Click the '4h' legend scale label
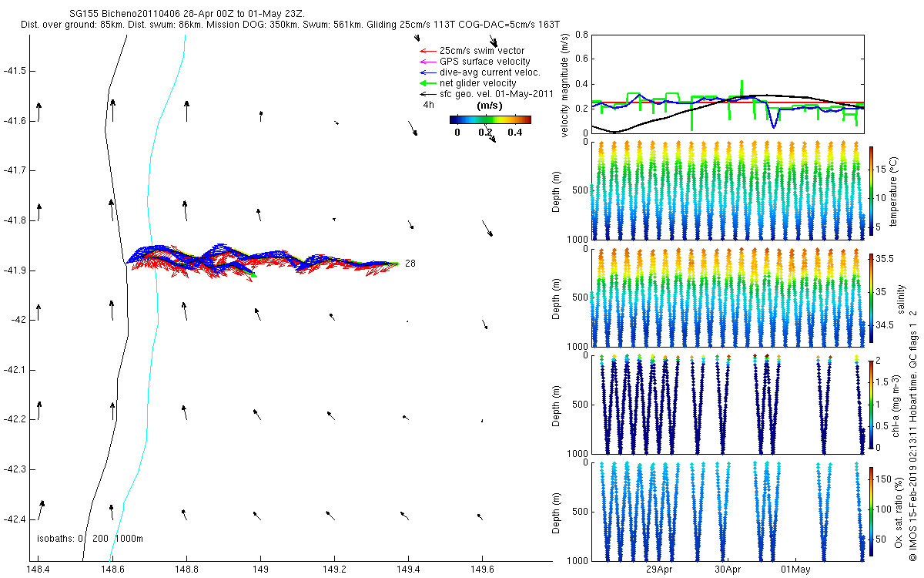924x578 pixels. click(428, 104)
